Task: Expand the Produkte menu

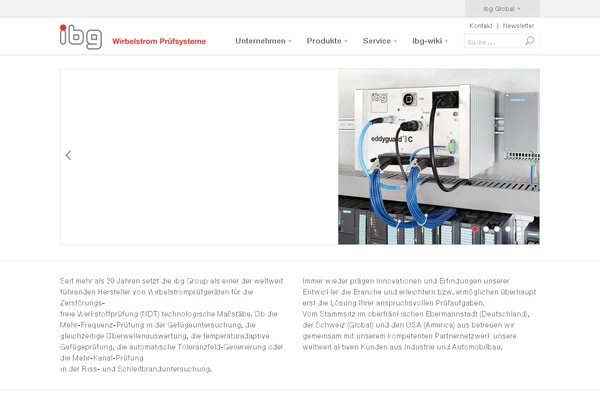Action: coord(327,41)
